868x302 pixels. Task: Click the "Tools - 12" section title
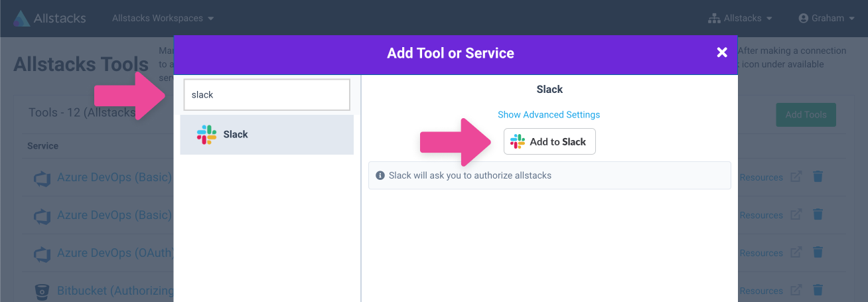[82, 113]
